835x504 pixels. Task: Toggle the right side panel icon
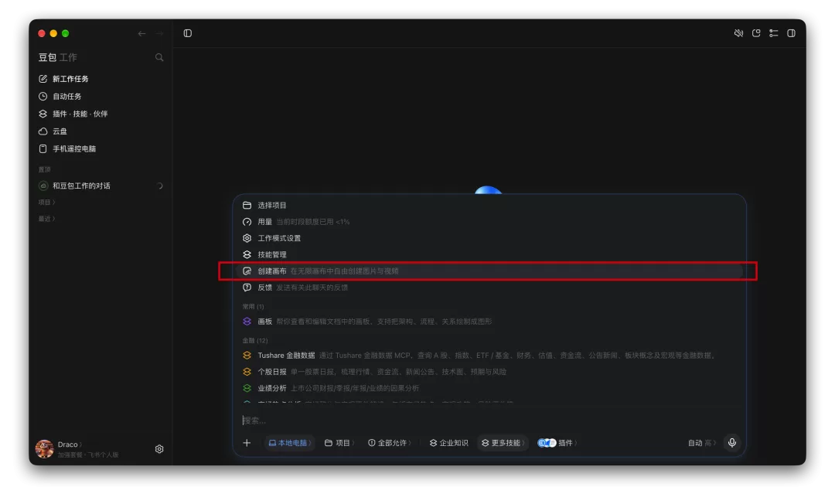point(792,33)
